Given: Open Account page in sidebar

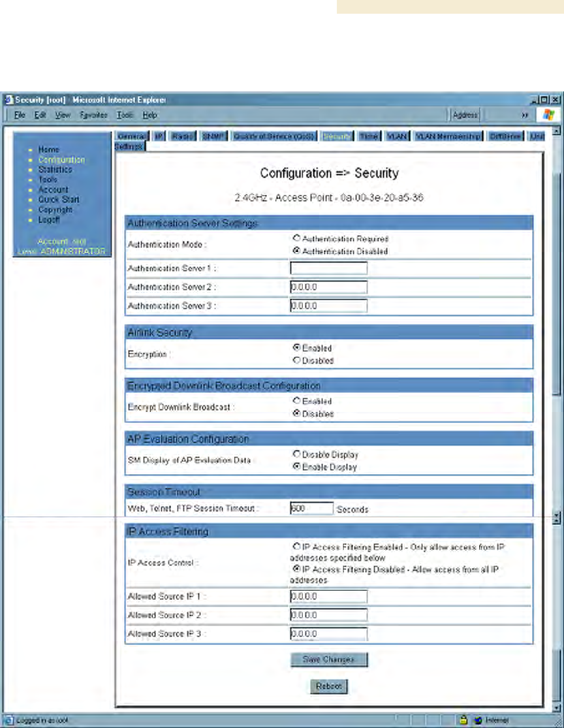Looking at the screenshot, I should 53,189.
